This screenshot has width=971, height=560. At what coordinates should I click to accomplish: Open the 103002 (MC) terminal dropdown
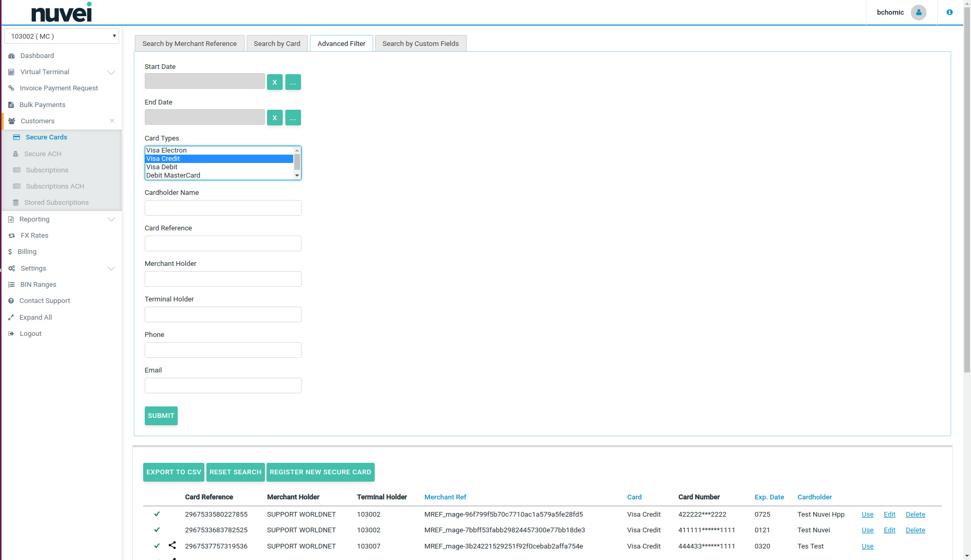62,36
